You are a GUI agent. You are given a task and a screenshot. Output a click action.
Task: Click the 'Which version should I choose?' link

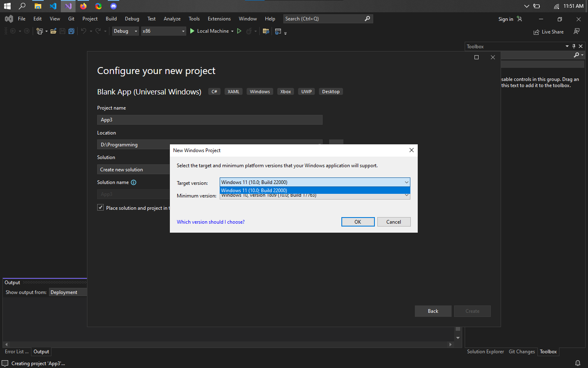click(211, 222)
